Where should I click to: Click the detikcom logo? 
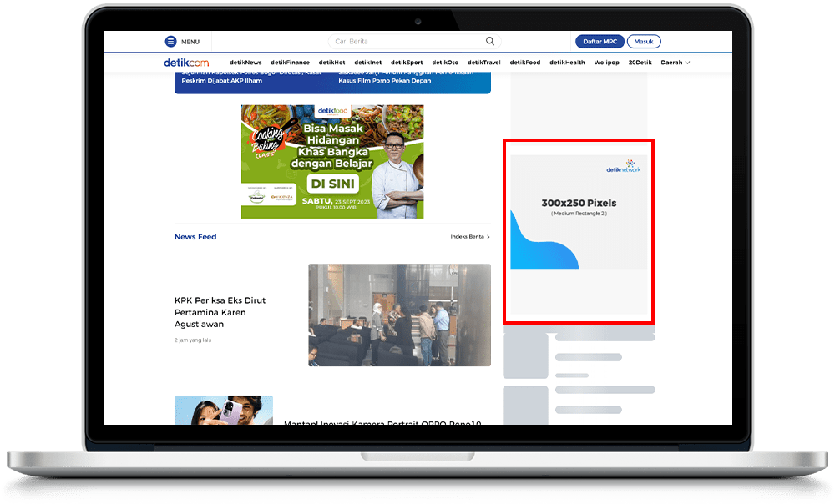[x=186, y=63]
